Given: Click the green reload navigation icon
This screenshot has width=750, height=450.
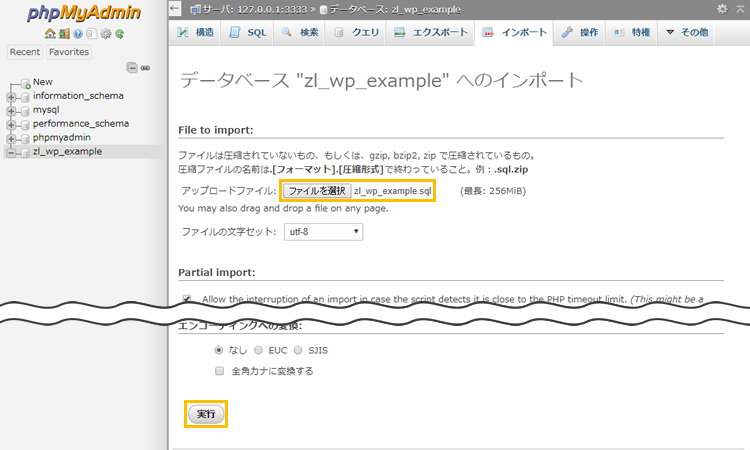Looking at the screenshot, I should point(119,33).
